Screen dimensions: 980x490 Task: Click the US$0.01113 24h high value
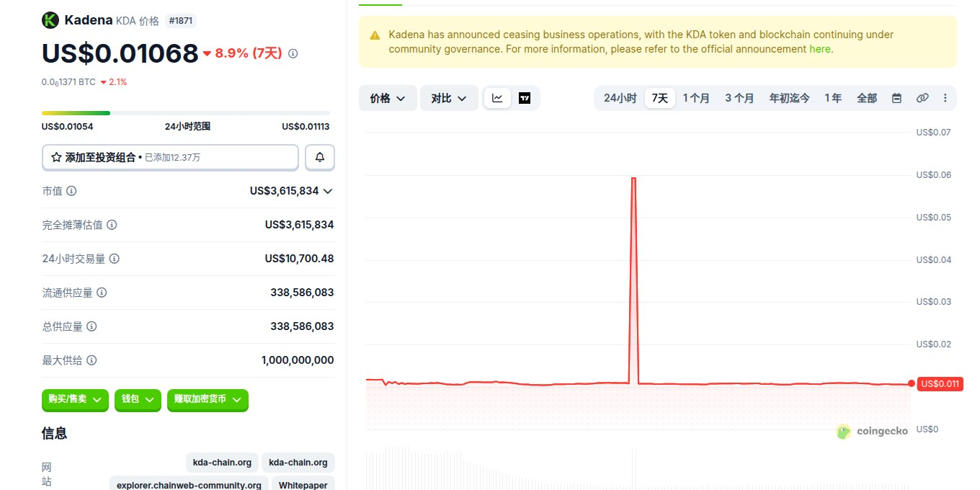(306, 127)
